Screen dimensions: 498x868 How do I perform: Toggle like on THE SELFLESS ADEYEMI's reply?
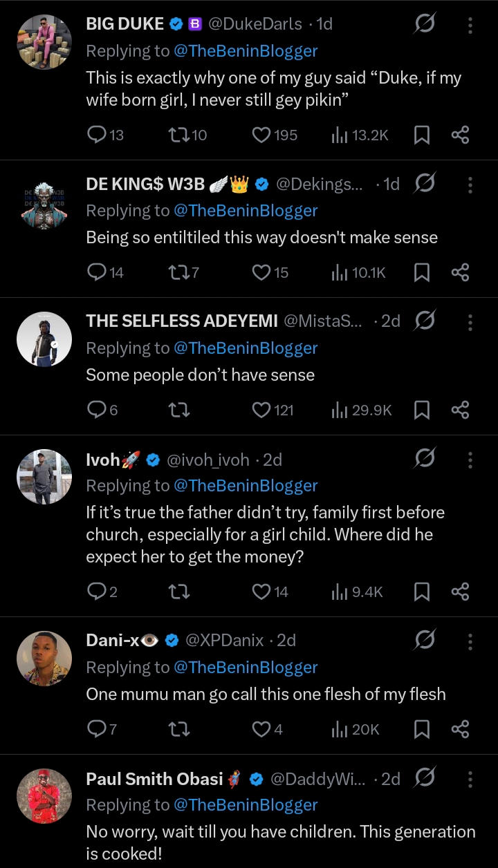coord(261,411)
